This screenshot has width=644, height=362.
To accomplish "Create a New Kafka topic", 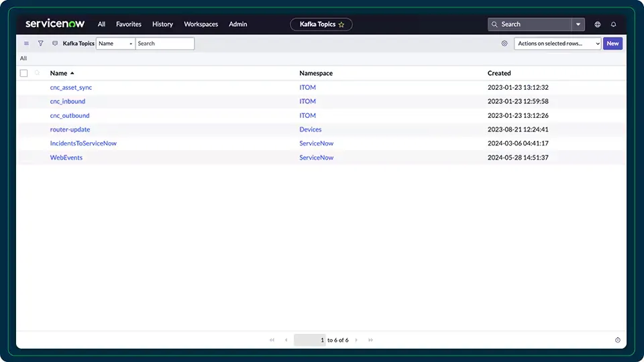I will 612,44.
